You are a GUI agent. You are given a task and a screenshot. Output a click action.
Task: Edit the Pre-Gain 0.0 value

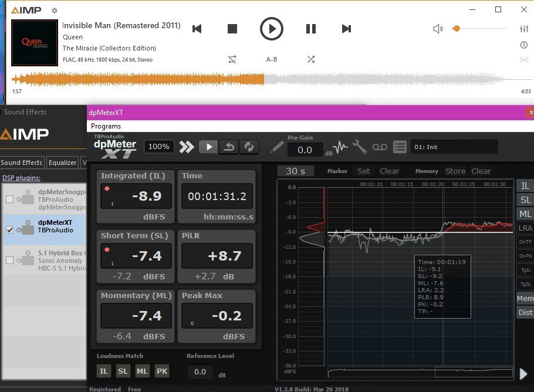point(305,150)
